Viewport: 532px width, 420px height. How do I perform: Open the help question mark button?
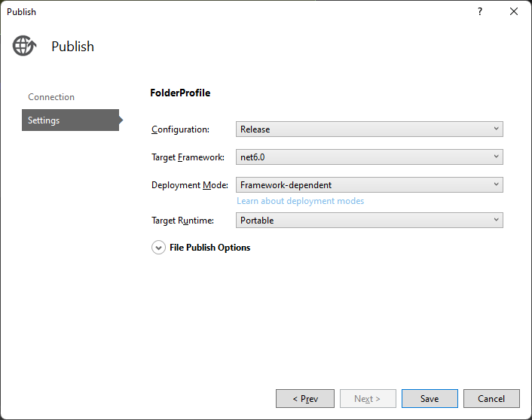pyautogui.click(x=480, y=11)
